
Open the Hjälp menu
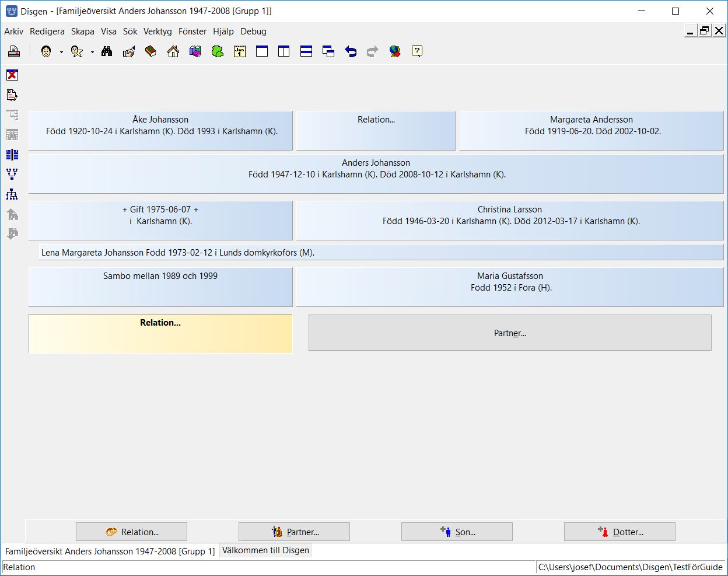point(223,32)
